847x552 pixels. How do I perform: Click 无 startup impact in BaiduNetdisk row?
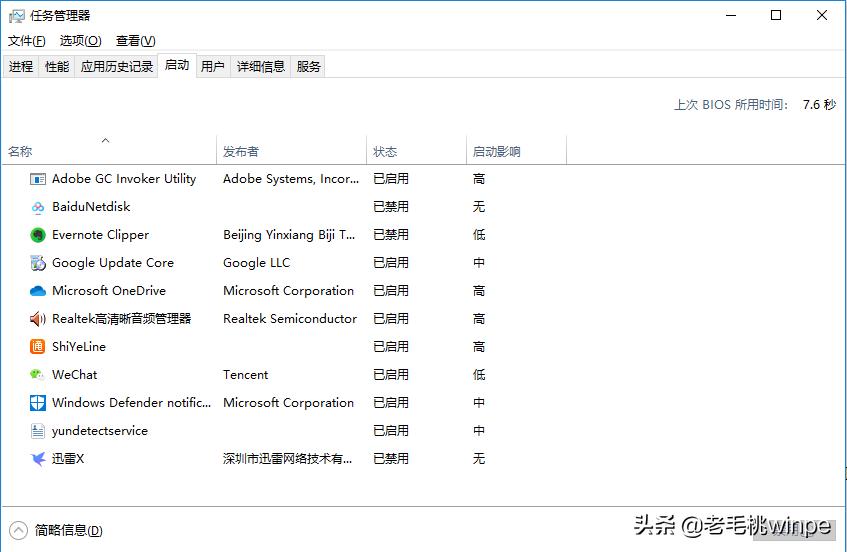point(479,207)
